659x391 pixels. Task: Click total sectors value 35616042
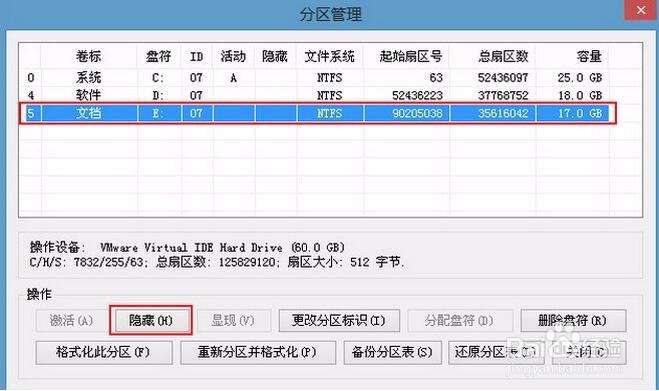[x=503, y=113]
